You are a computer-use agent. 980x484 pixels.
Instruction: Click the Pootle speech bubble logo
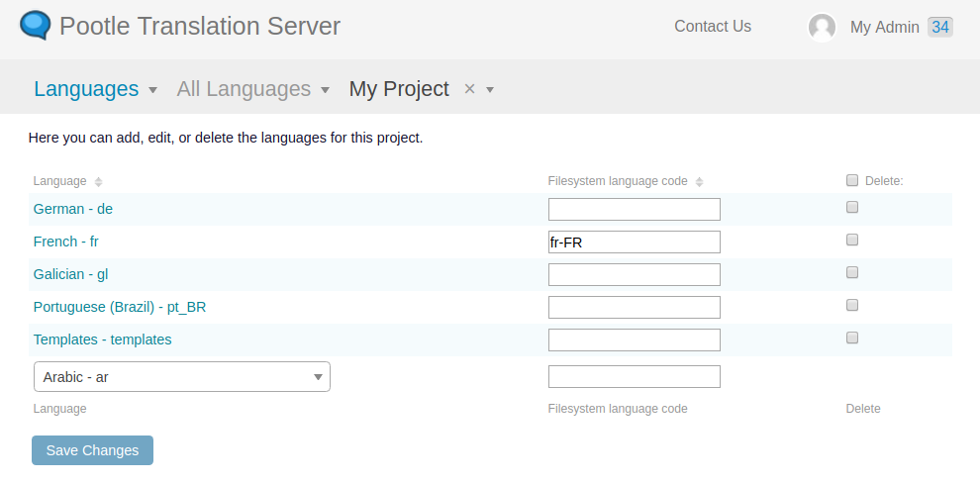[35, 26]
